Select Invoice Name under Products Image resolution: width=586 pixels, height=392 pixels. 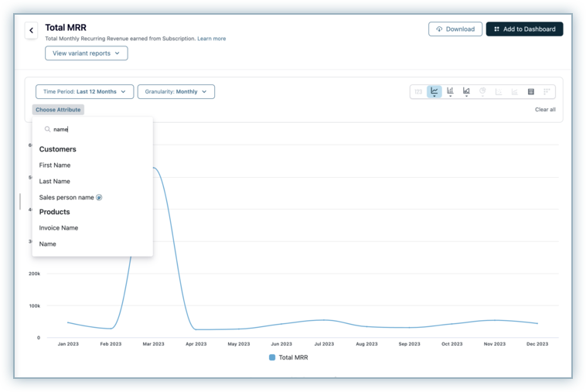[x=59, y=228]
